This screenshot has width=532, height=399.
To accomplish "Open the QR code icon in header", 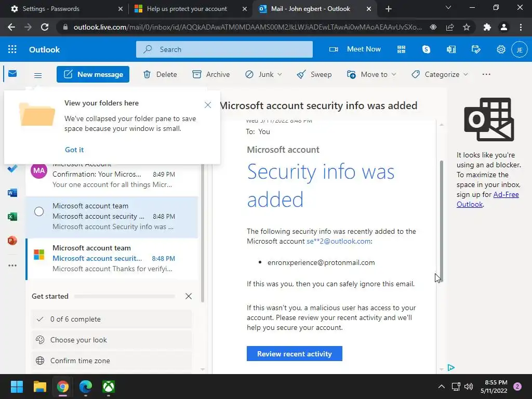I will [402, 49].
